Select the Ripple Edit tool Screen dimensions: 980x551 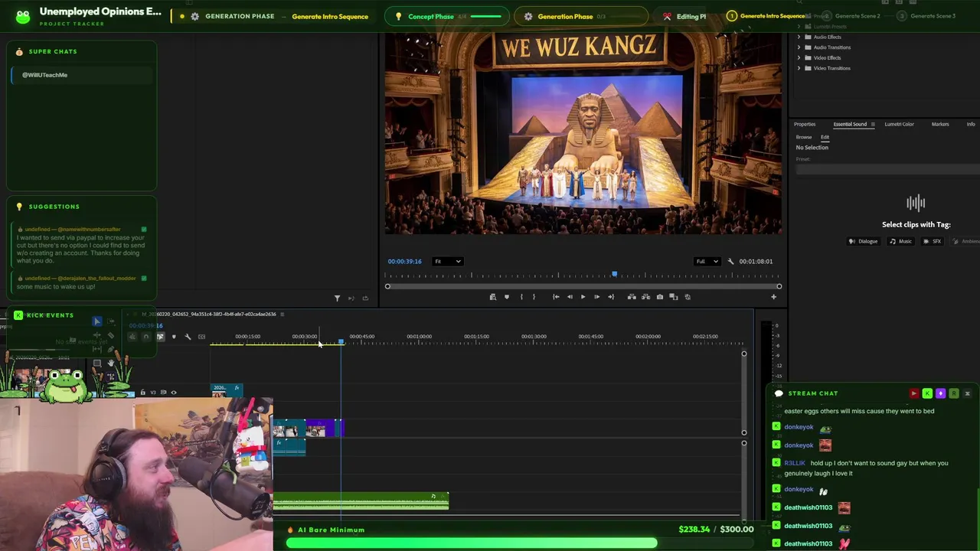pos(97,335)
